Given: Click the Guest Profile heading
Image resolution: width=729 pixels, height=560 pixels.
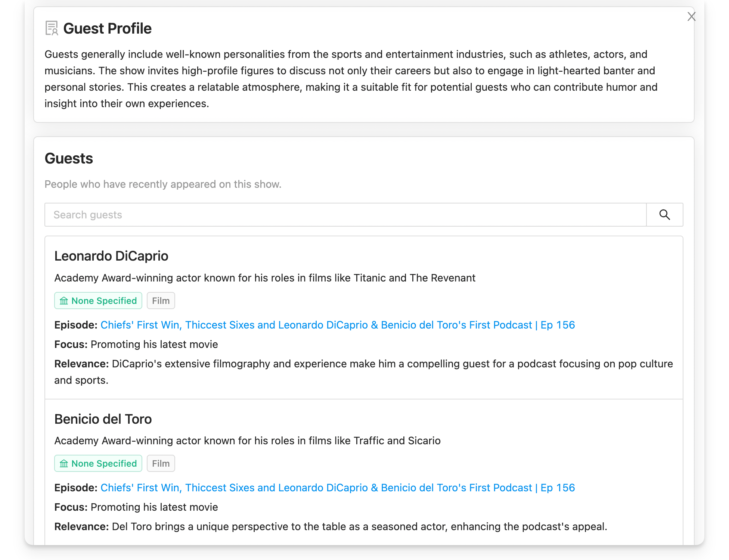Looking at the screenshot, I should point(107,28).
